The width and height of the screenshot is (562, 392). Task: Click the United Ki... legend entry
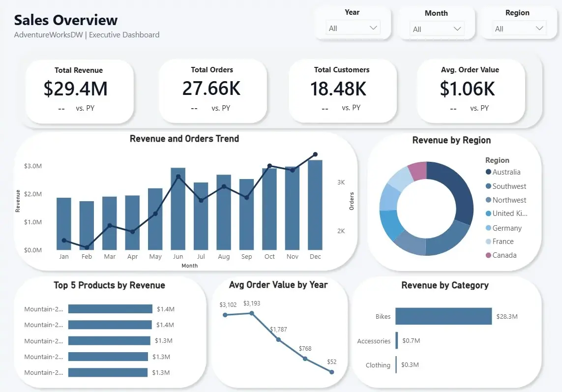point(506,213)
